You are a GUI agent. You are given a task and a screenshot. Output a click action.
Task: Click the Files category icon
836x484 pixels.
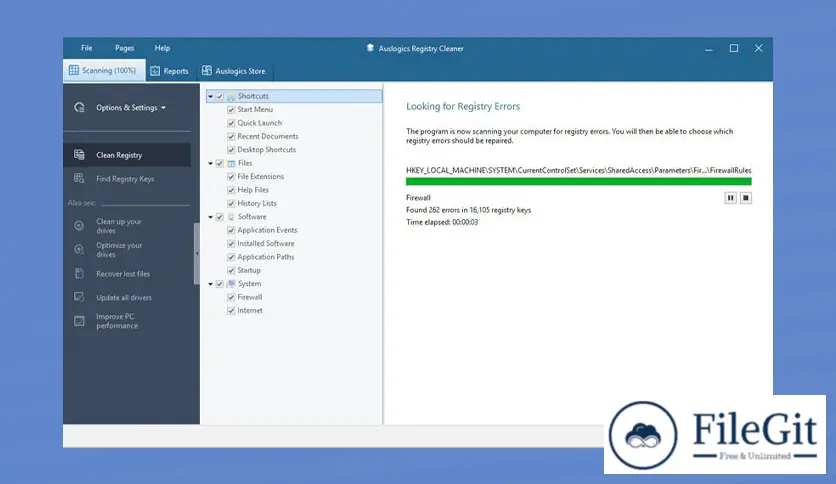click(x=231, y=163)
